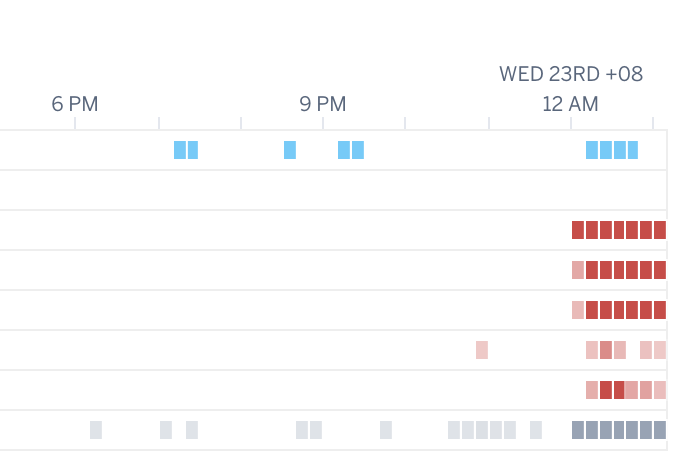Select first dark red block in seventh row

(606, 390)
